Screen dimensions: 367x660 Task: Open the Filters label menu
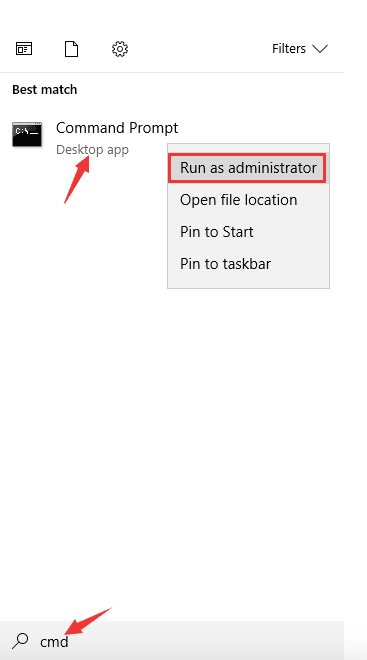click(x=289, y=49)
